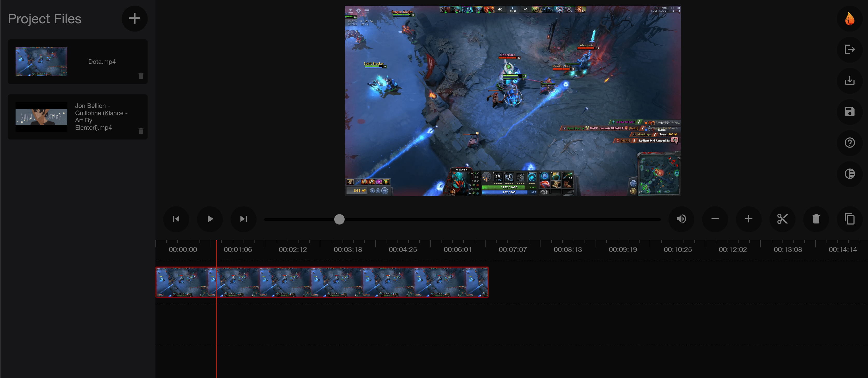Delete the selected clip using the trash icon
Screen dimensions: 868x378
pyautogui.click(x=816, y=219)
